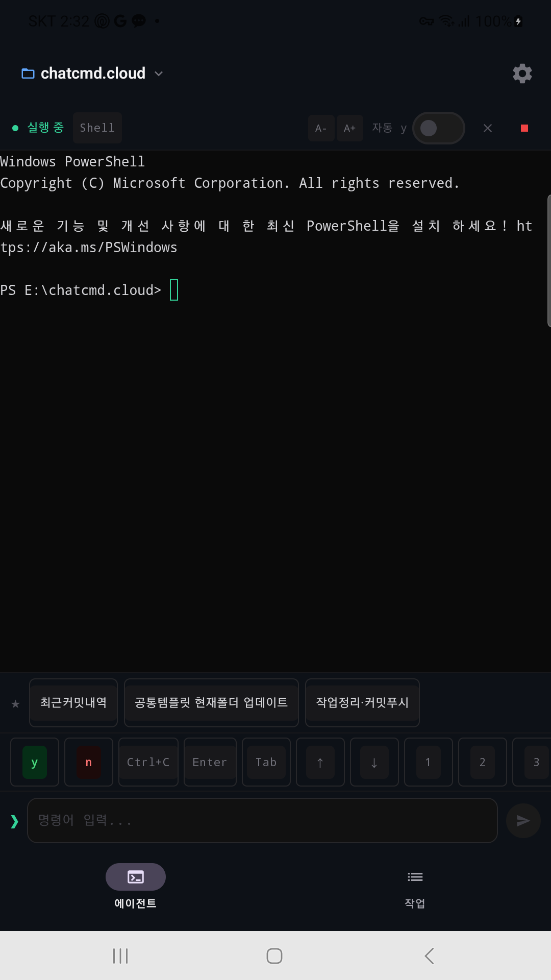Increase font size with A+
This screenshot has height=980, width=551.
(349, 128)
